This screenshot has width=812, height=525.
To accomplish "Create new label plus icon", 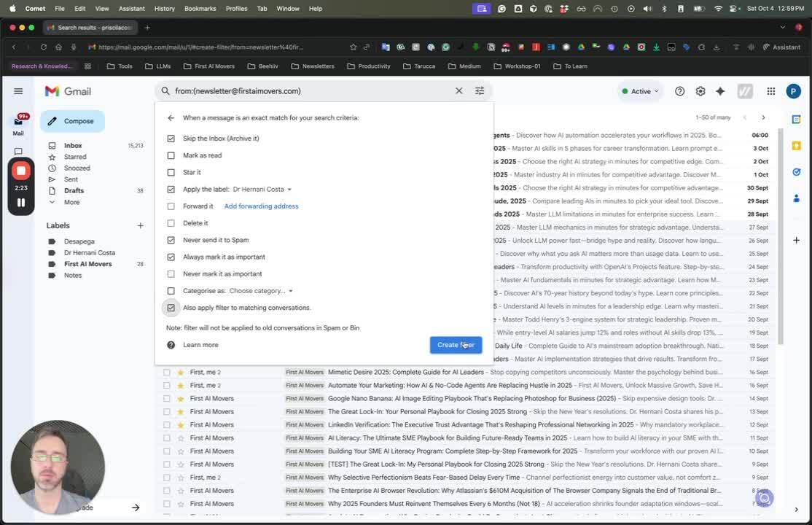I will click(141, 225).
